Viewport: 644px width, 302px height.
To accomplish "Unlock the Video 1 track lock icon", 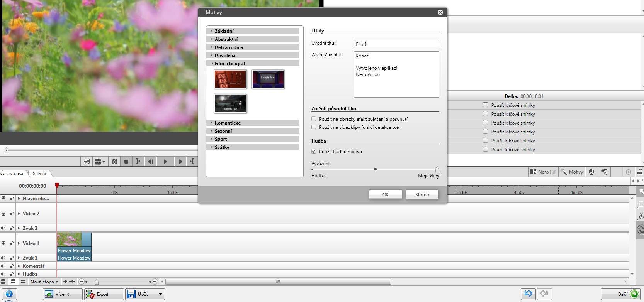I will (11, 243).
